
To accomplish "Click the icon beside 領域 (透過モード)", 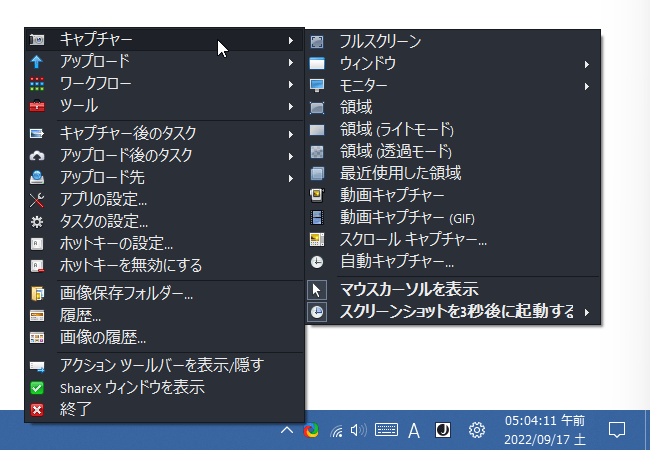I will [x=317, y=152].
